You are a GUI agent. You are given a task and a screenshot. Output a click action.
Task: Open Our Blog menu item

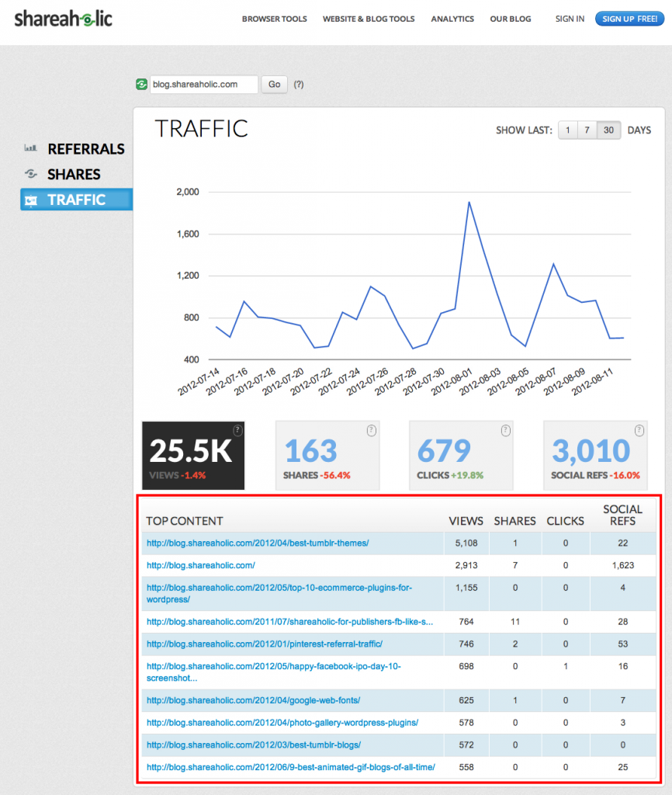coord(511,19)
